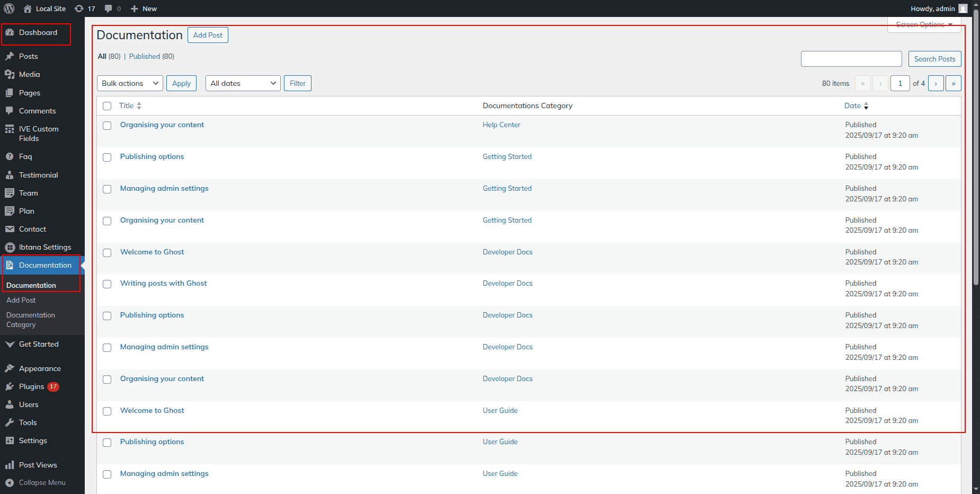The height and width of the screenshot is (494, 980).
Task: Open the Appearance menu item
Action: (40, 369)
